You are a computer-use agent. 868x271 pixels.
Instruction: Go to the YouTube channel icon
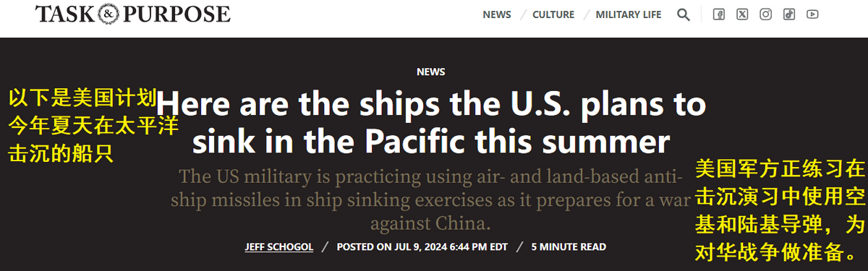click(812, 14)
